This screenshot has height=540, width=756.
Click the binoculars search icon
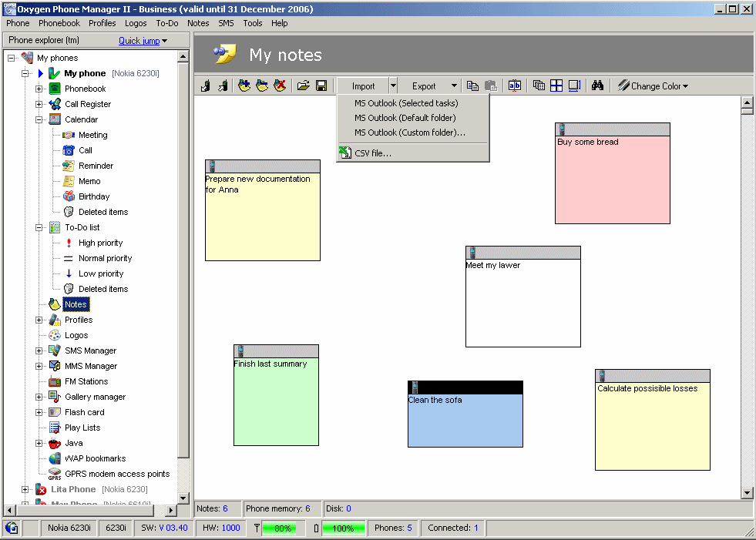coord(597,86)
